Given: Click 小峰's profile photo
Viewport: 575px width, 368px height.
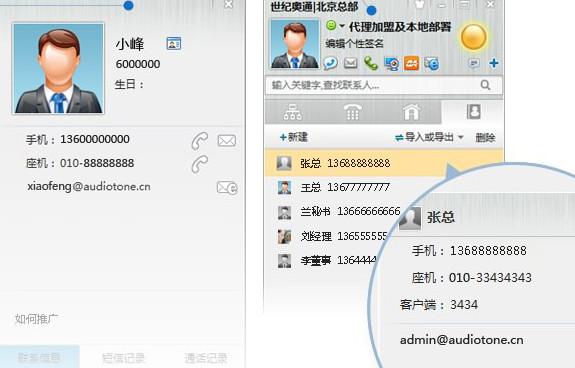Looking at the screenshot, I should (x=58, y=69).
